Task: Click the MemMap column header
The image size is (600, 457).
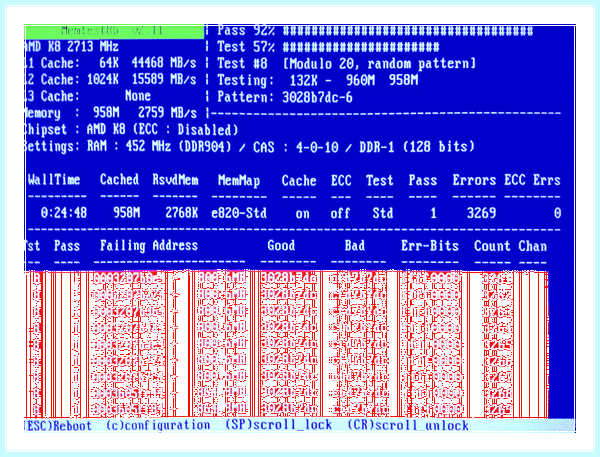Action: (239, 180)
